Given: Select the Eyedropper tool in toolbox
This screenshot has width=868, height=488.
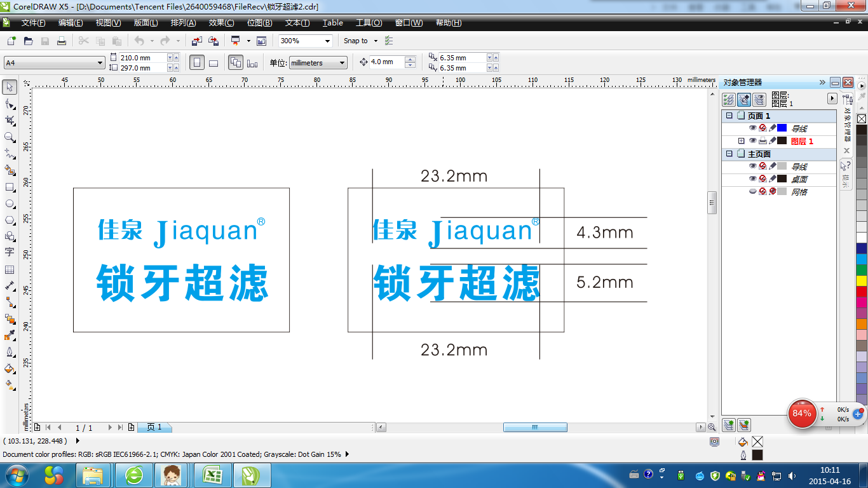Looking at the screenshot, I should pos(10,335).
